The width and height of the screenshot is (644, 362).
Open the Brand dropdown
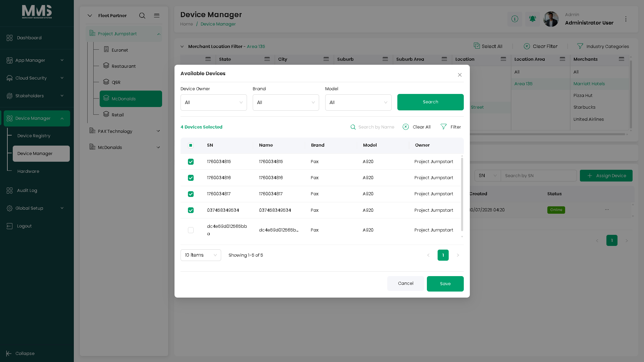tap(286, 103)
